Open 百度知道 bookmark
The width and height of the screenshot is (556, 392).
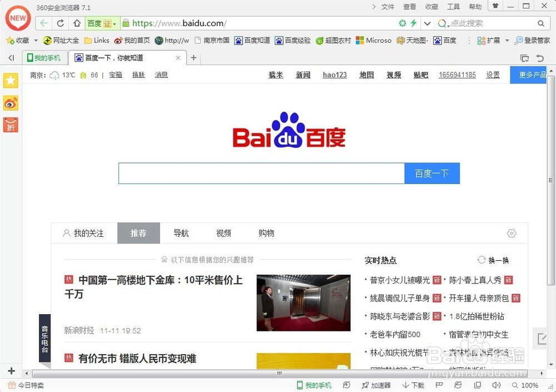tap(252, 41)
